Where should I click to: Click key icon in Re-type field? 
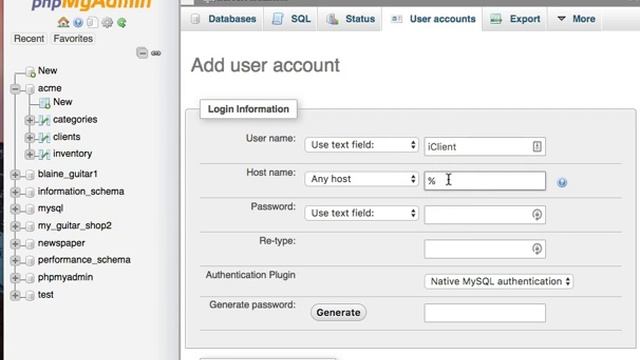[537, 249]
